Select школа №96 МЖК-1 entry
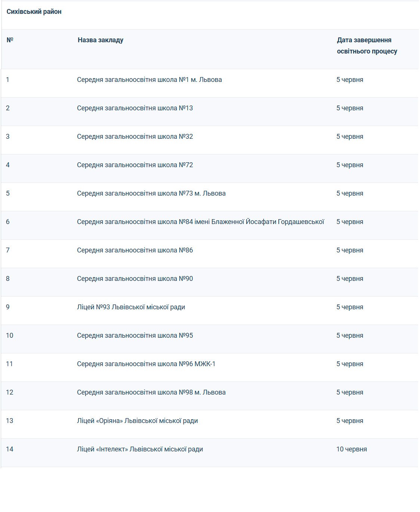 pos(146,364)
